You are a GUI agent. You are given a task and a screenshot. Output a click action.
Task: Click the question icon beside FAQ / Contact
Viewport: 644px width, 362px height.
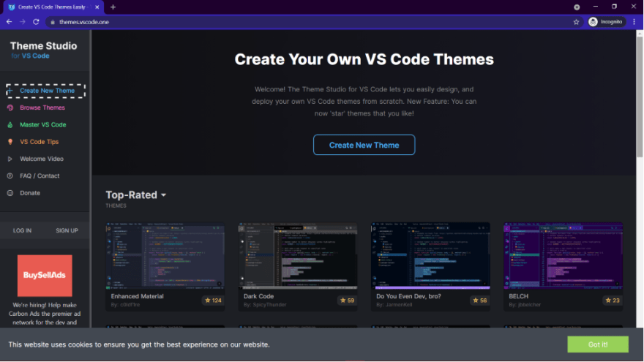pyautogui.click(x=10, y=176)
